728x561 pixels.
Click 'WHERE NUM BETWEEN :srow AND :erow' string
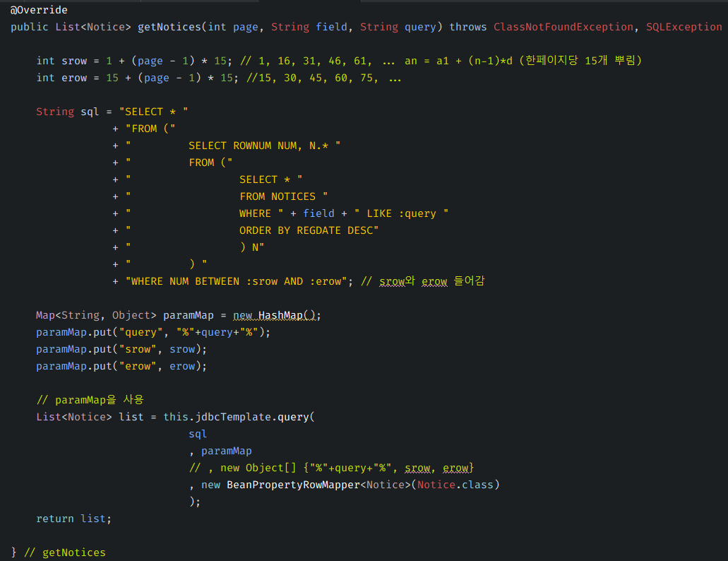coord(237,281)
